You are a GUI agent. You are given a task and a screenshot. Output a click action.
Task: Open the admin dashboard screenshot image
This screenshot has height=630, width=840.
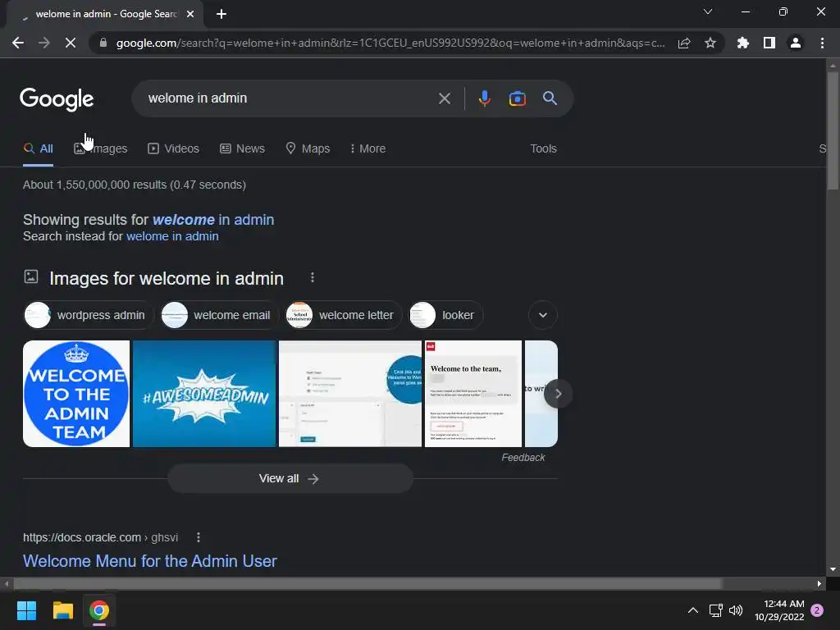coord(349,394)
